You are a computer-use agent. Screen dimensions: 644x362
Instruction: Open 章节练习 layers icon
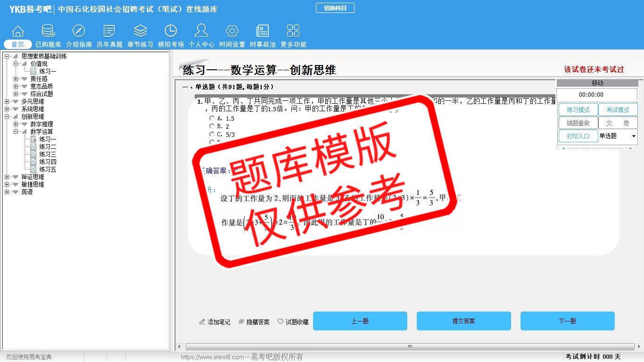140,32
